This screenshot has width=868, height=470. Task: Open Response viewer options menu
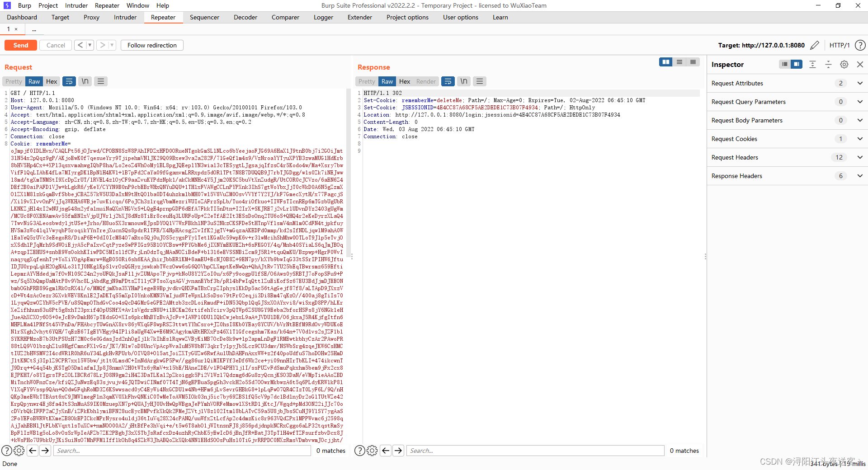[480, 81]
